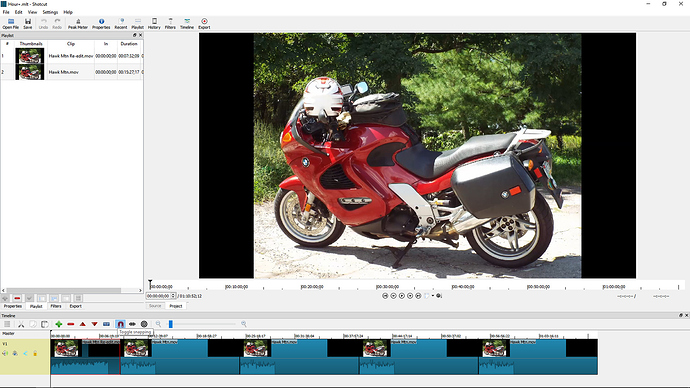The width and height of the screenshot is (690, 388).
Task: Mute the V1 track audio
Action: coord(5,353)
